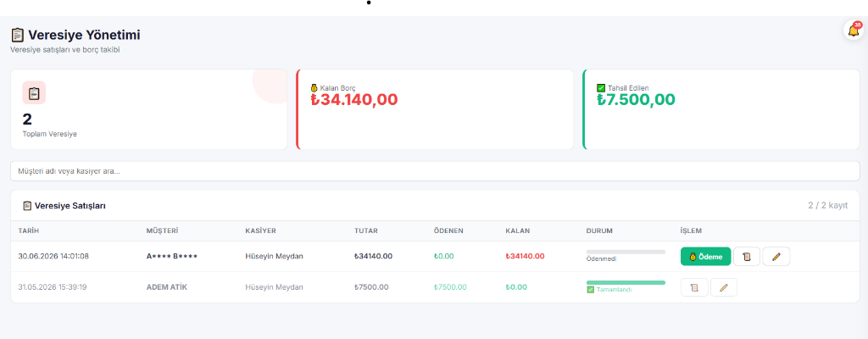Open the Kalan Borç summary card
This screenshot has width=868, height=339.
pos(435,109)
